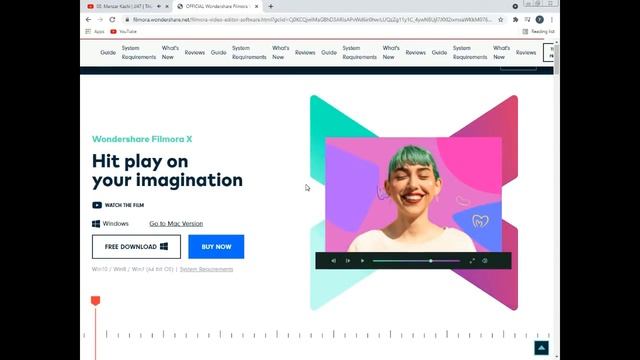Open the YouTube bookmark in bookmarks bar

123,31
